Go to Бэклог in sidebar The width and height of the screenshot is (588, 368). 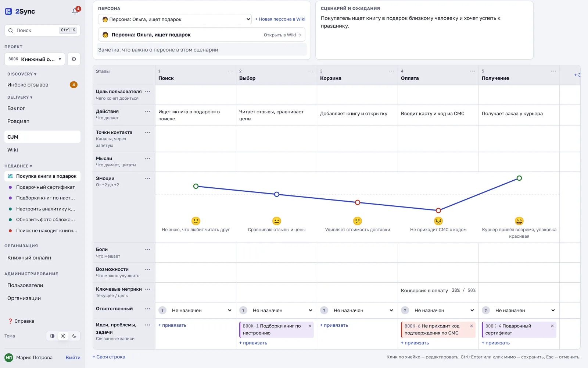[x=16, y=108]
